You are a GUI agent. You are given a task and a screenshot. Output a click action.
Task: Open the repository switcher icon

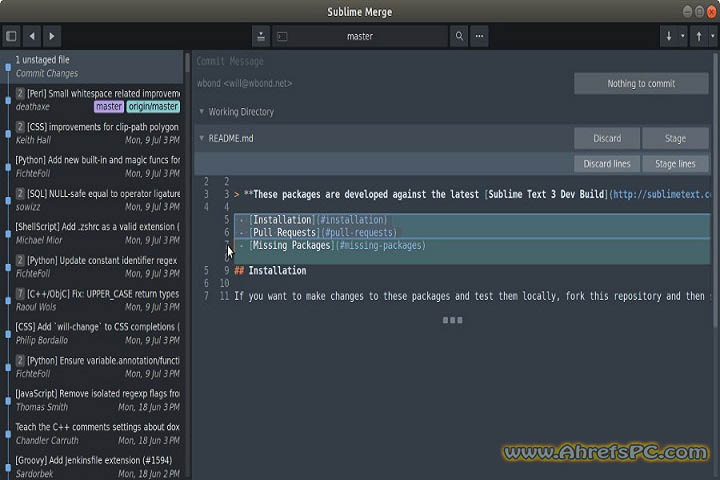click(261, 36)
